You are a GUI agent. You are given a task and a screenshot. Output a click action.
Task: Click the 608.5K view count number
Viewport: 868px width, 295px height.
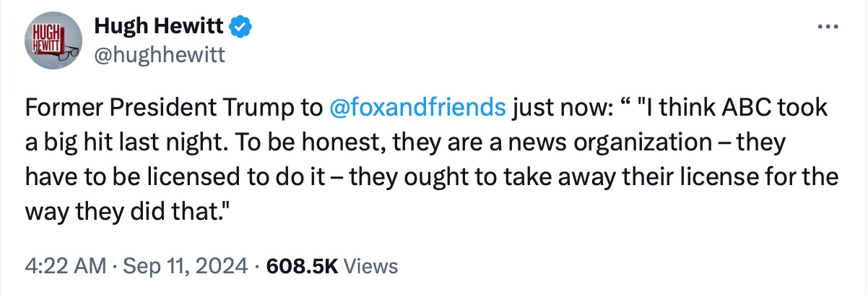pos(302,265)
